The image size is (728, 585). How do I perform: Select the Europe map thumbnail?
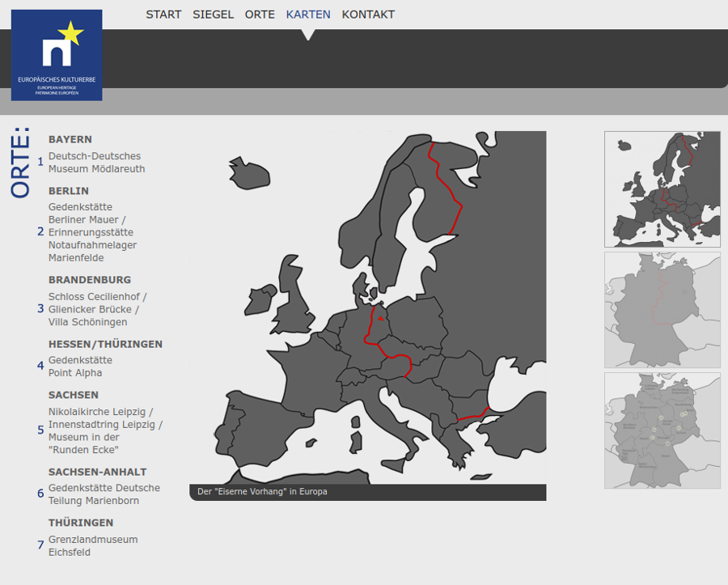pos(662,188)
